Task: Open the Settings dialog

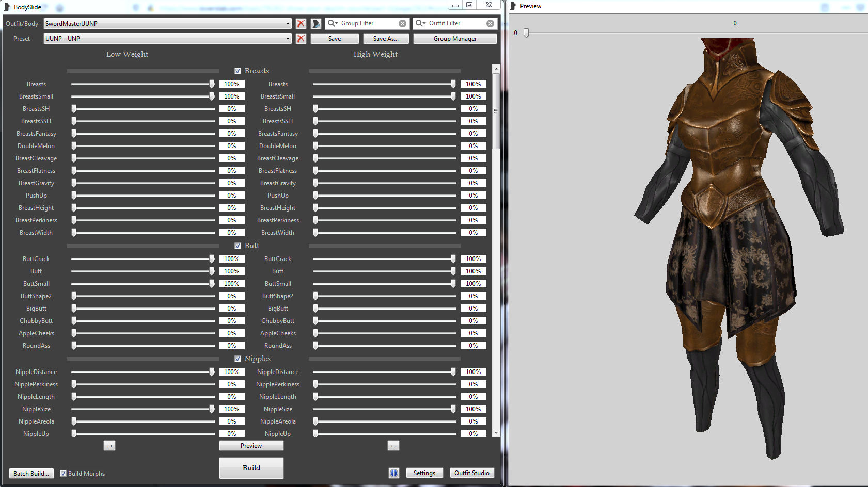Action: (x=424, y=473)
